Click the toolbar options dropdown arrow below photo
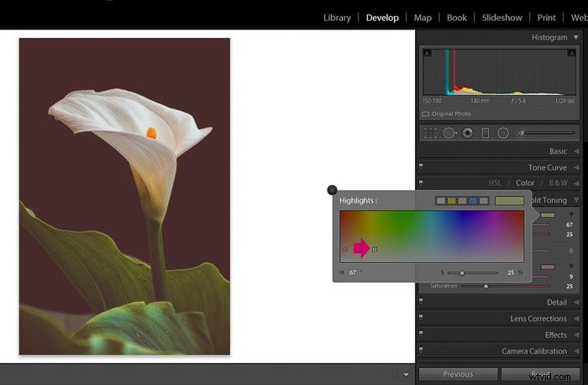 [406, 374]
